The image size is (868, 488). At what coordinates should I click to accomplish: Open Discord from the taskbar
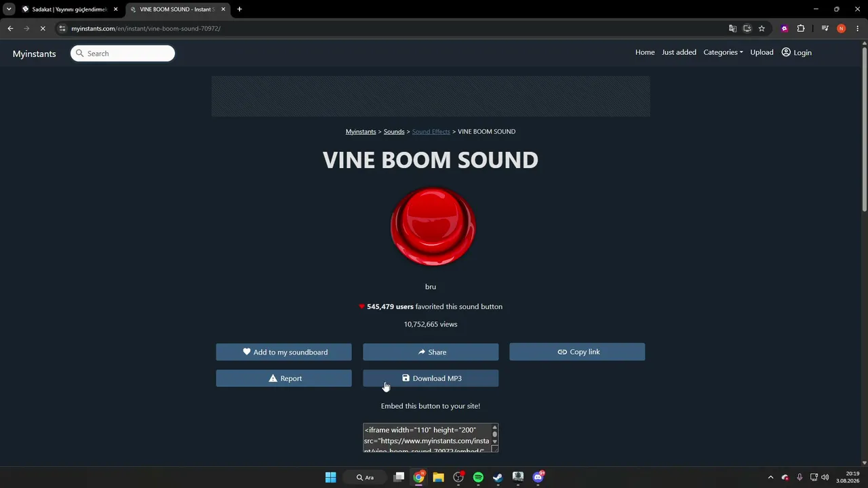coord(538,477)
